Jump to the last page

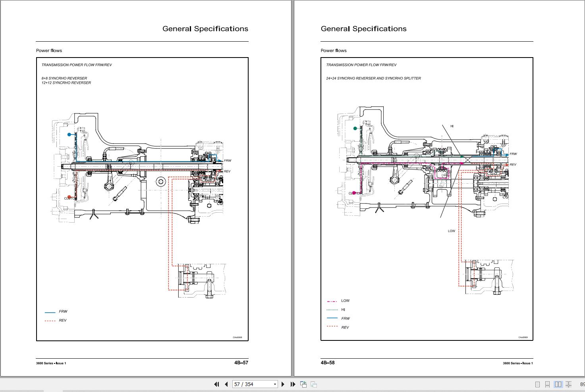pos(293,384)
